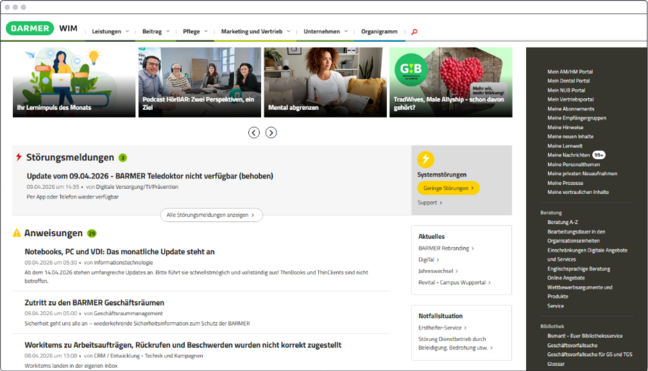Expand the Pflege menu
This screenshot has height=371, width=648.
[195, 31]
